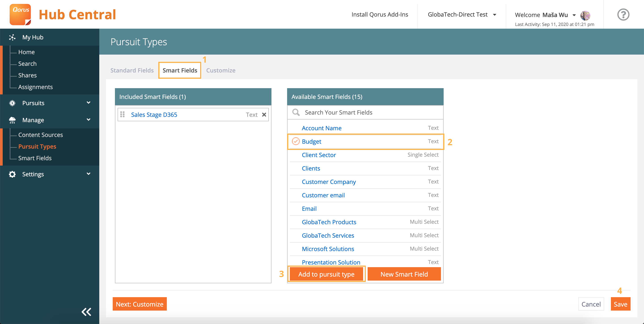Switch to the Customize tab
Viewport: 644px width, 324px height.
tap(220, 70)
